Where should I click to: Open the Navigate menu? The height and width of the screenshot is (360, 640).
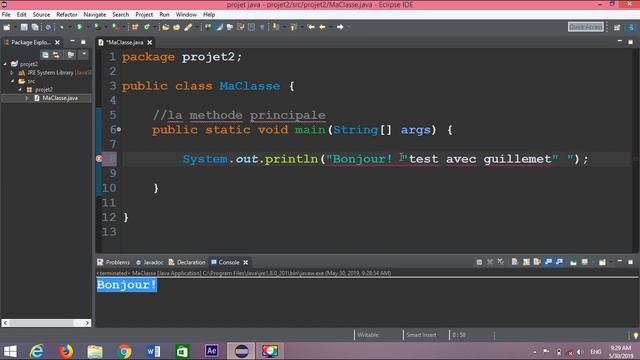[x=95, y=14]
